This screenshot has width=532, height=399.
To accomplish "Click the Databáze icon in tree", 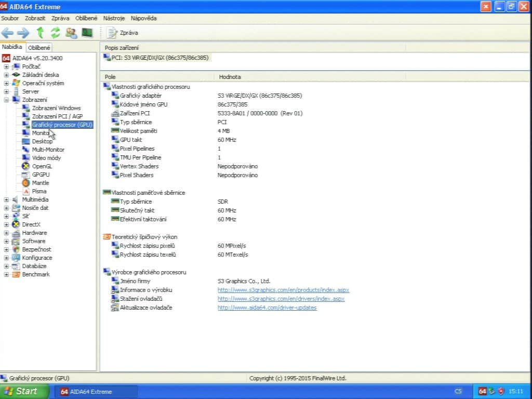I will (16, 266).
